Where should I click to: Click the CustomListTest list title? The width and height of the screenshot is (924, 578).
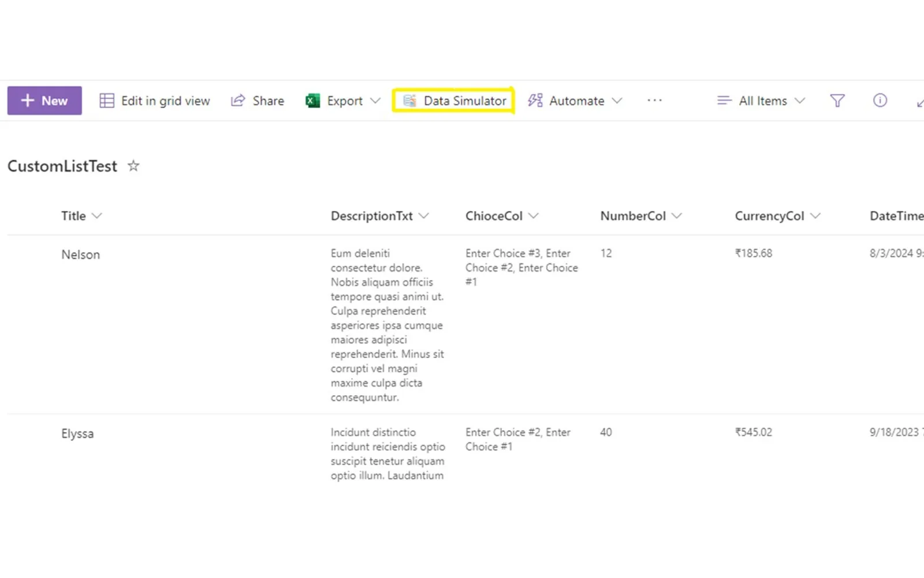click(x=62, y=166)
